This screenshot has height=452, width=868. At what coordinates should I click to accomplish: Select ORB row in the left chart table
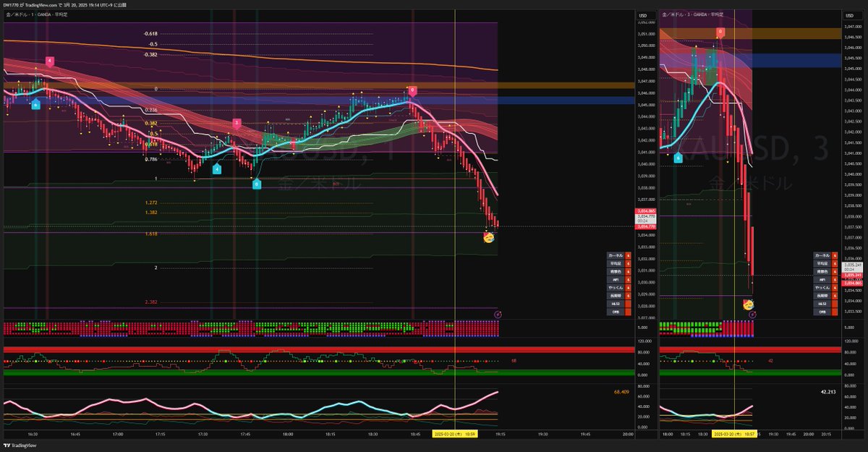[x=620, y=312]
